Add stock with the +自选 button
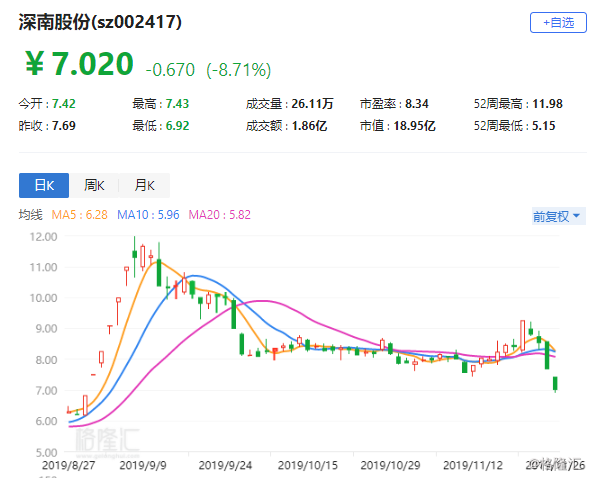The image size is (589, 478). tap(558, 23)
